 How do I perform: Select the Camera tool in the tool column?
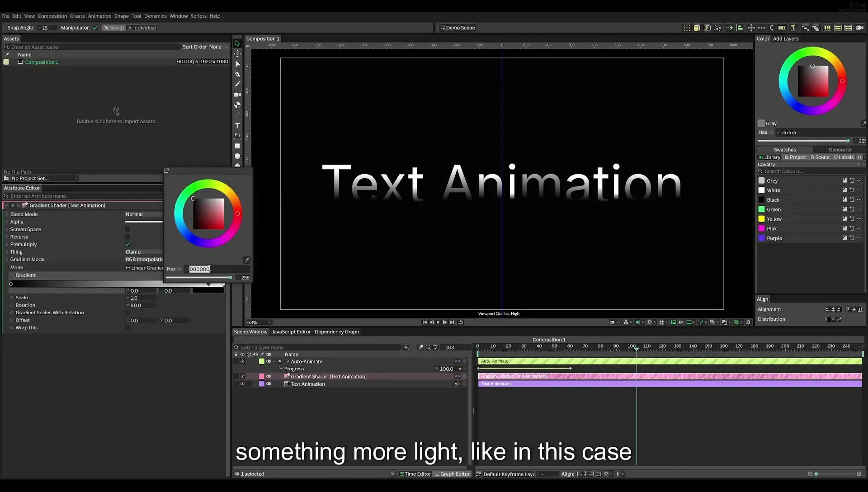point(237,95)
